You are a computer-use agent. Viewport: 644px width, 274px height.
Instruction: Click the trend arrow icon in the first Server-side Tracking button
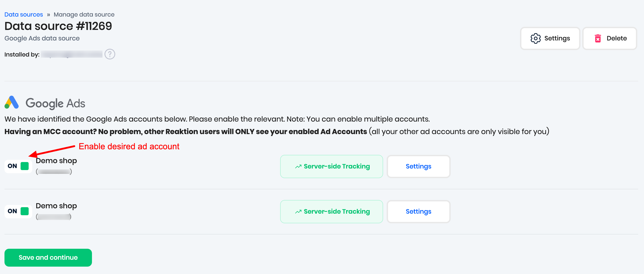(298, 167)
